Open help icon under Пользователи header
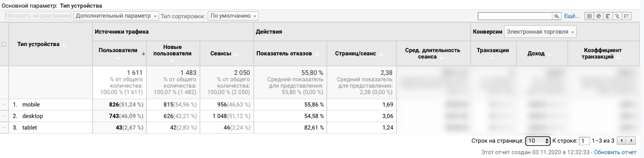 (x=118, y=57)
